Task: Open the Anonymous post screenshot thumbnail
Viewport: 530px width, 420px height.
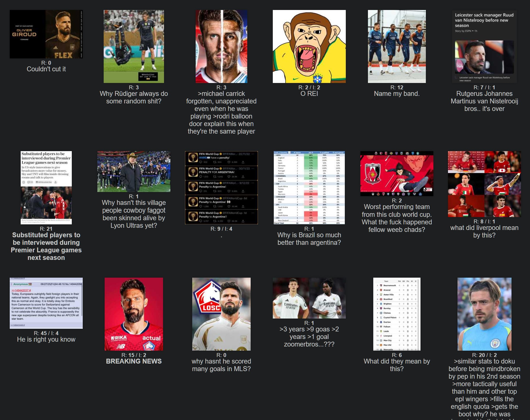Action: (x=46, y=303)
